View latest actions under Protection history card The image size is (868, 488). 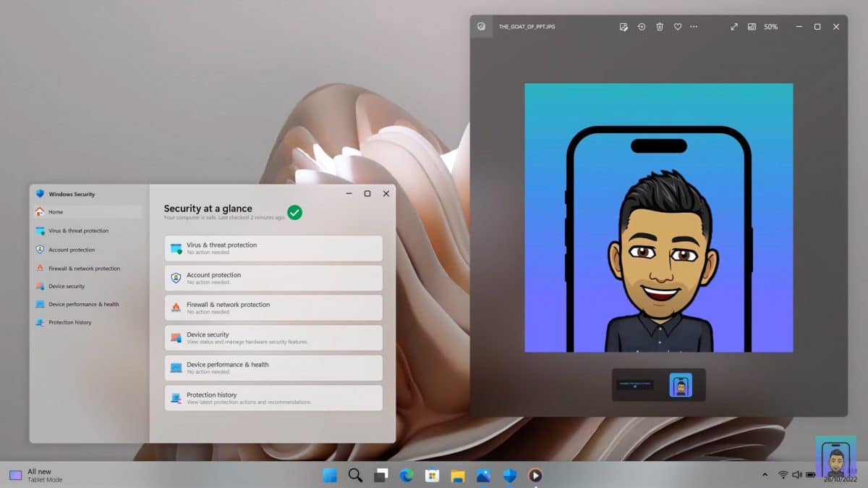[x=273, y=397]
